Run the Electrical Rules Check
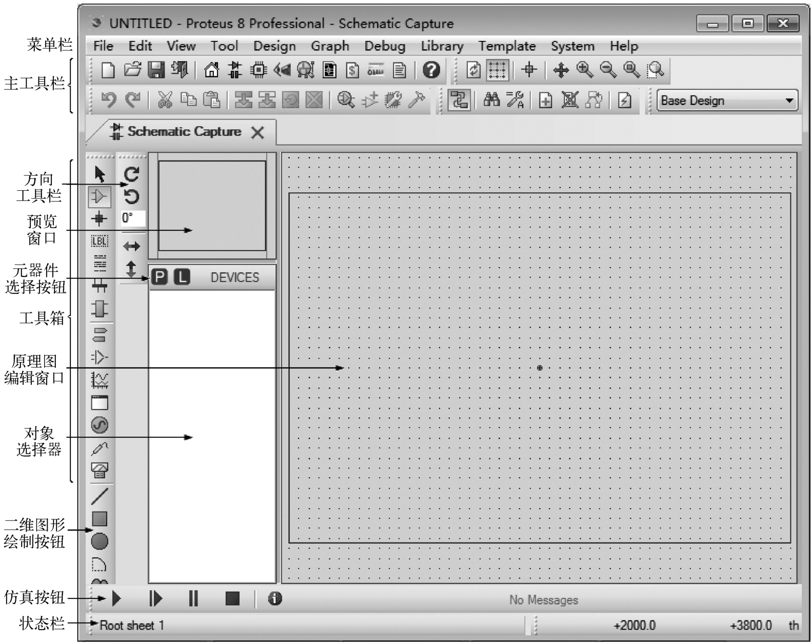812x644 pixels. (x=624, y=100)
